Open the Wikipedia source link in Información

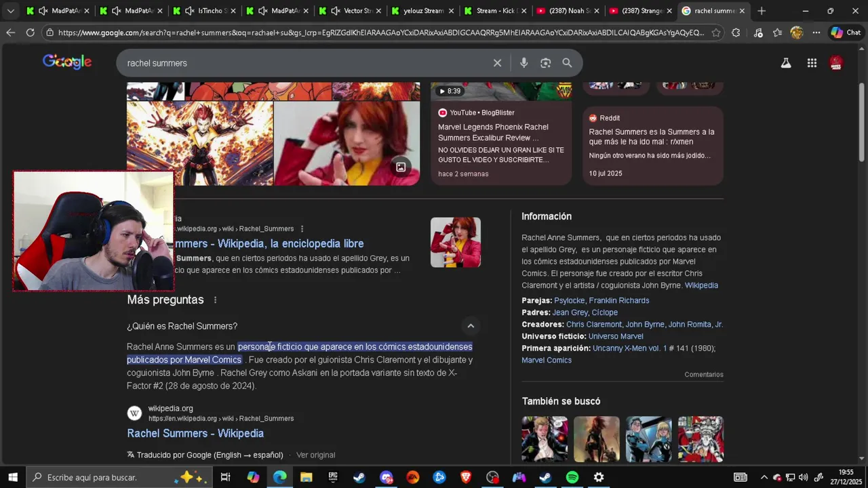[x=701, y=285]
